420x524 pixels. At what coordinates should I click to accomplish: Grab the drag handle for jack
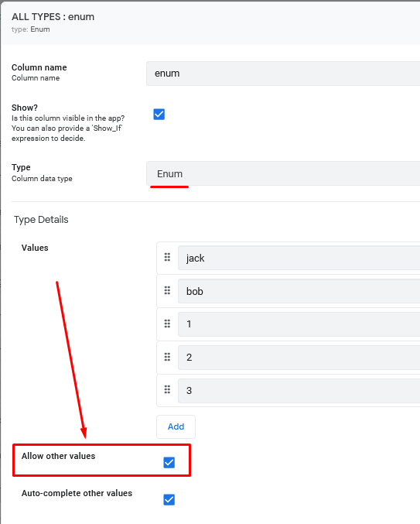point(167,257)
